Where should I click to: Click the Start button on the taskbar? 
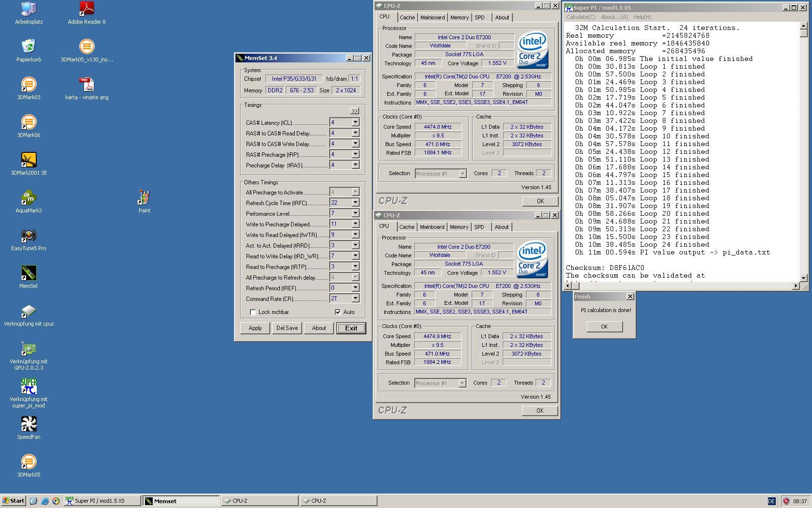point(13,501)
